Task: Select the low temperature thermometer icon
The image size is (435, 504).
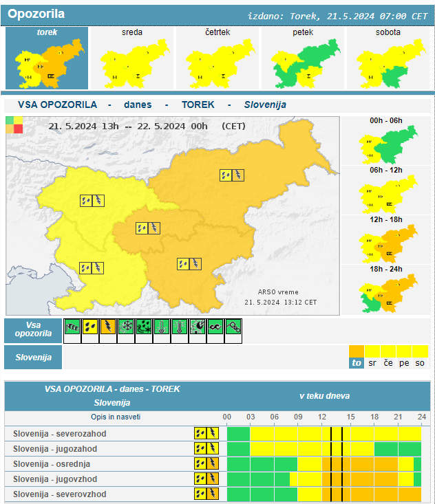Action: pyautogui.click(x=162, y=327)
